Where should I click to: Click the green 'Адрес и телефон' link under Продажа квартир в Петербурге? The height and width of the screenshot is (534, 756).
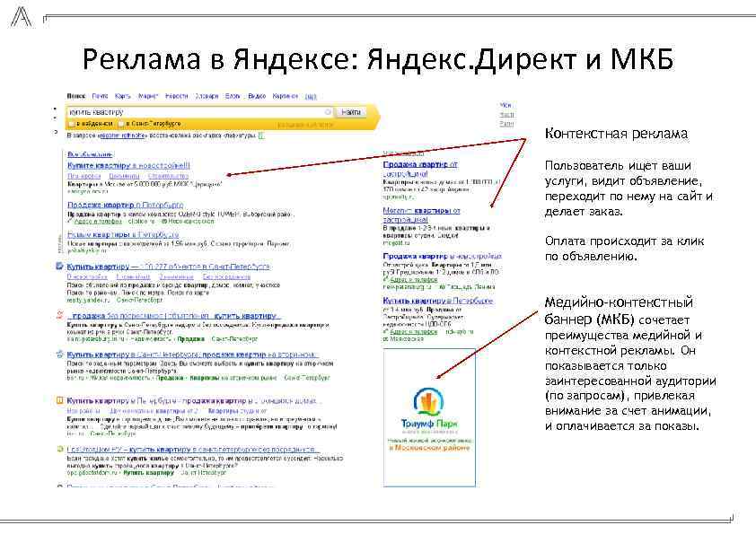point(98,221)
